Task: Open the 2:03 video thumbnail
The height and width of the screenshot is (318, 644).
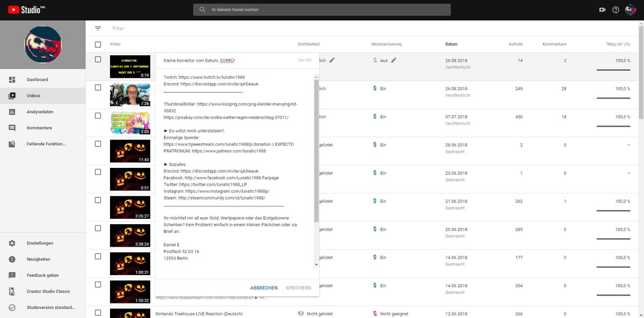Action: [x=130, y=123]
